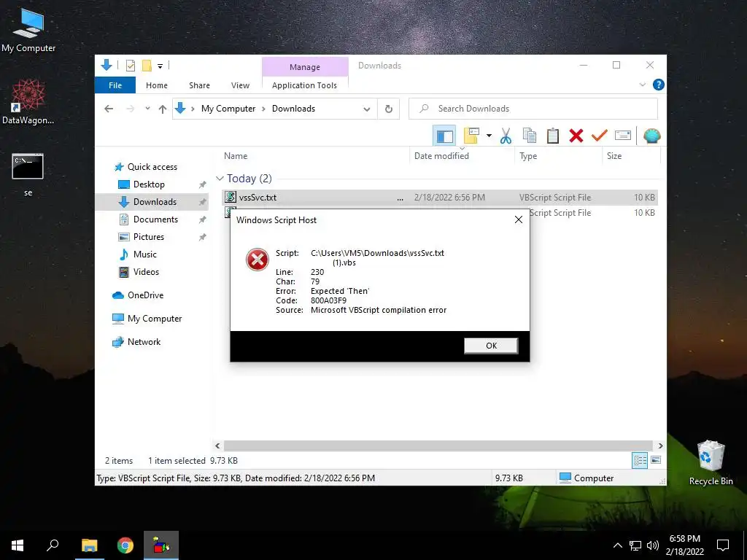Click the shell globe icon in toolbar
Viewport: 747px width, 560px height.
[651, 136]
